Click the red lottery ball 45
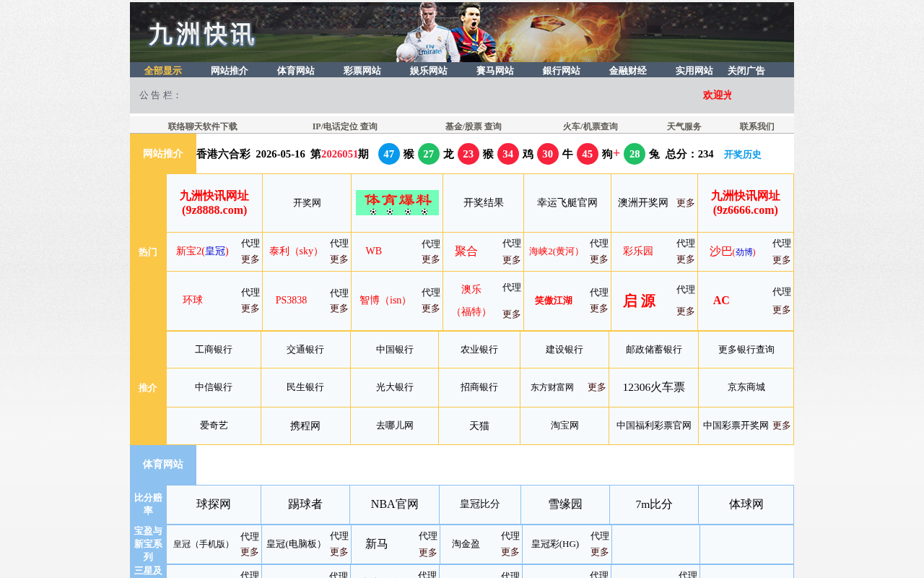Image resolution: width=924 pixels, height=578 pixels. pyautogui.click(x=588, y=154)
